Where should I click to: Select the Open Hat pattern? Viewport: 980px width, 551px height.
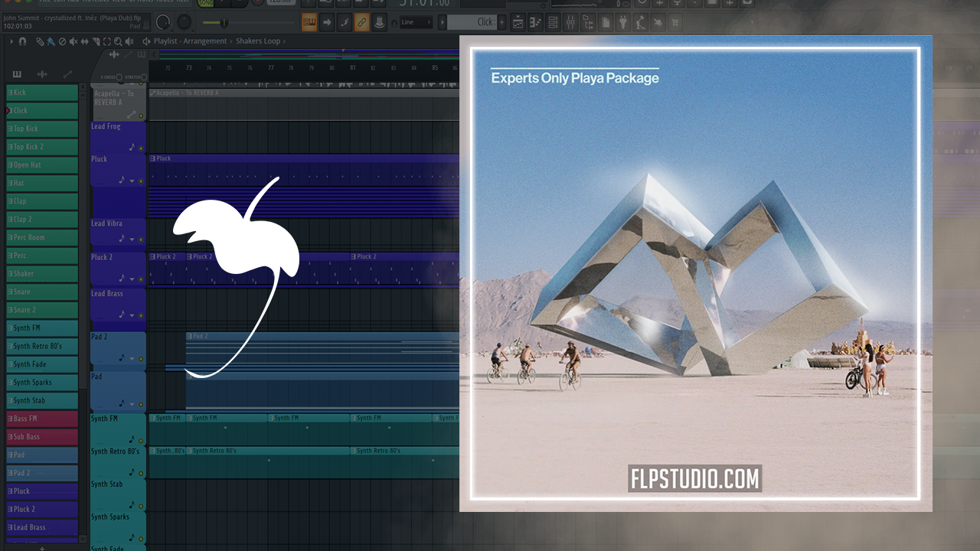coord(42,165)
